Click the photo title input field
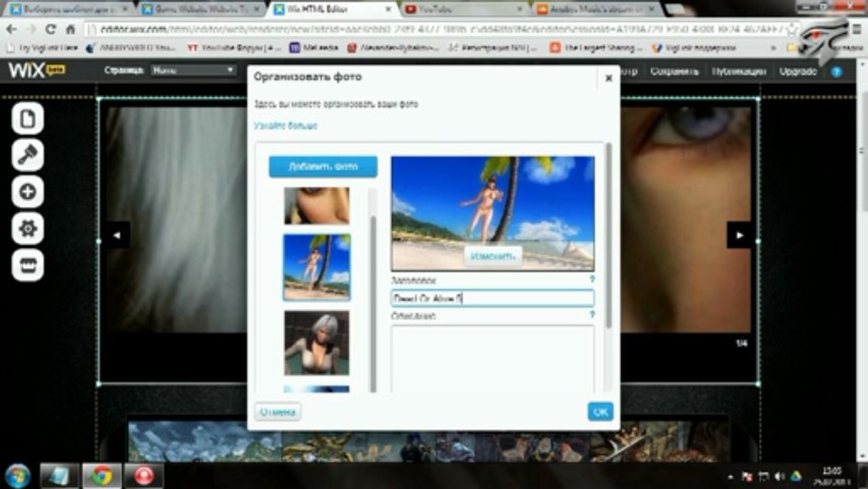The height and width of the screenshot is (489, 868). (493, 298)
